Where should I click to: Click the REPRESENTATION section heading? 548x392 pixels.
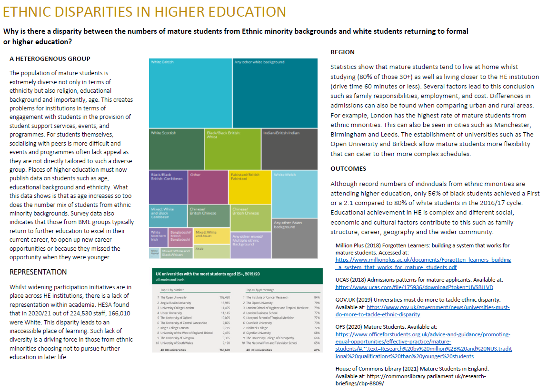coord(38,272)
